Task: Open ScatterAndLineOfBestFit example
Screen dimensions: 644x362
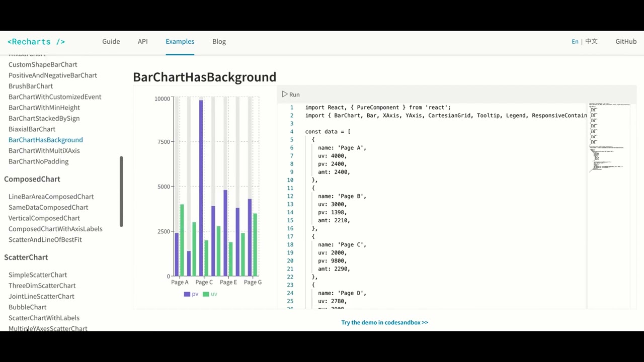Action: tap(45, 240)
